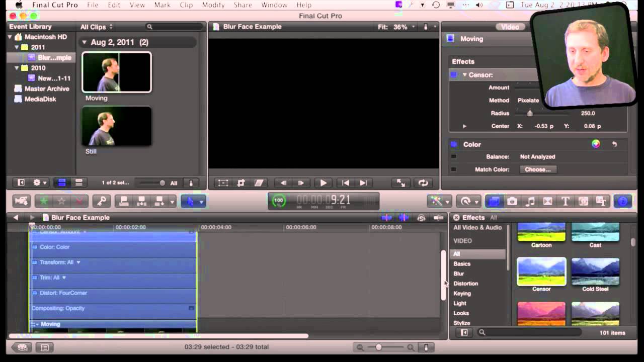Import media with the camera import icon
The width and height of the screenshot is (644, 362).
pyautogui.click(x=22, y=201)
